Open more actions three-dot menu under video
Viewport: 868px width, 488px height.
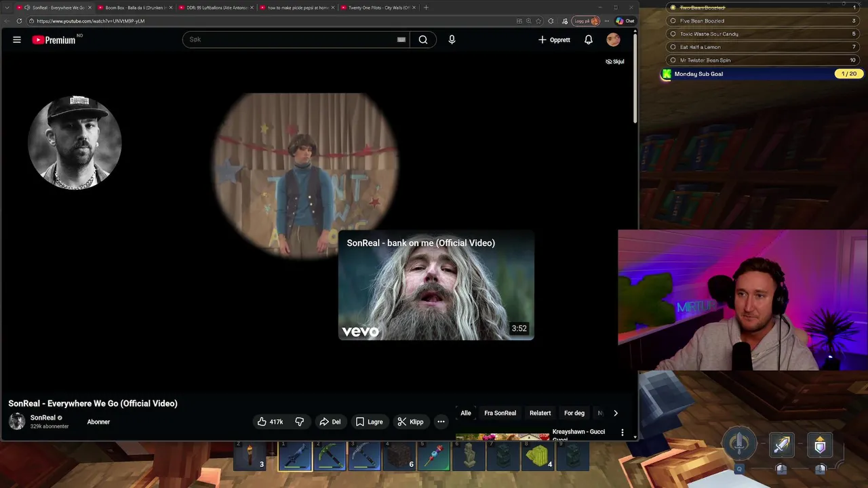click(x=441, y=422)
